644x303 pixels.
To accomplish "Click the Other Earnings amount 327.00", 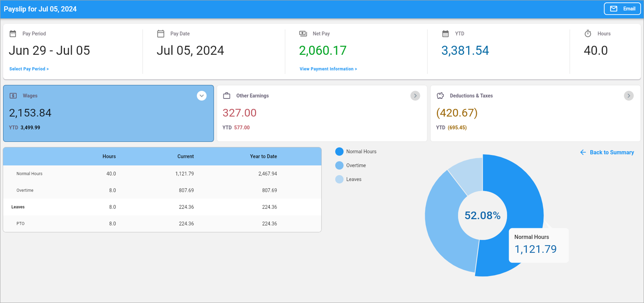I will (240, 113).
